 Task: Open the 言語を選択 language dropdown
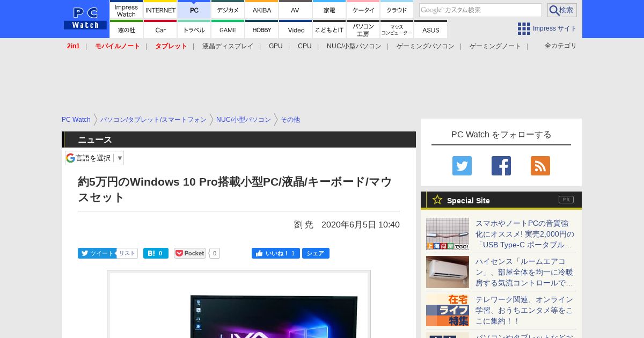click(x=94, y=158)
